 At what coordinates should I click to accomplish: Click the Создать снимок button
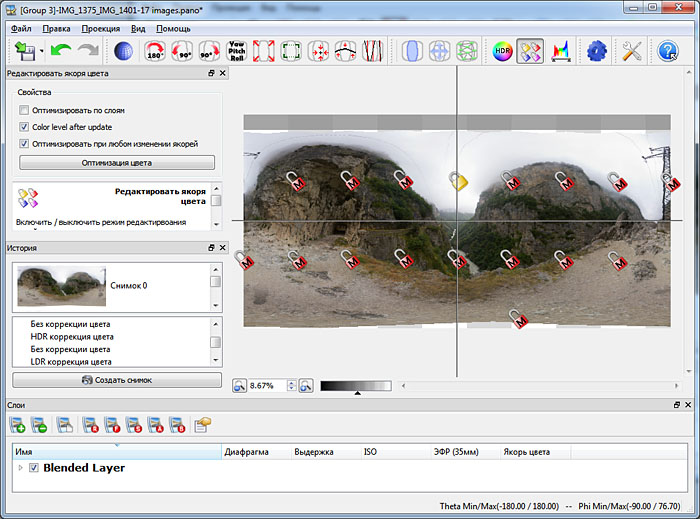tap(117, 380)
